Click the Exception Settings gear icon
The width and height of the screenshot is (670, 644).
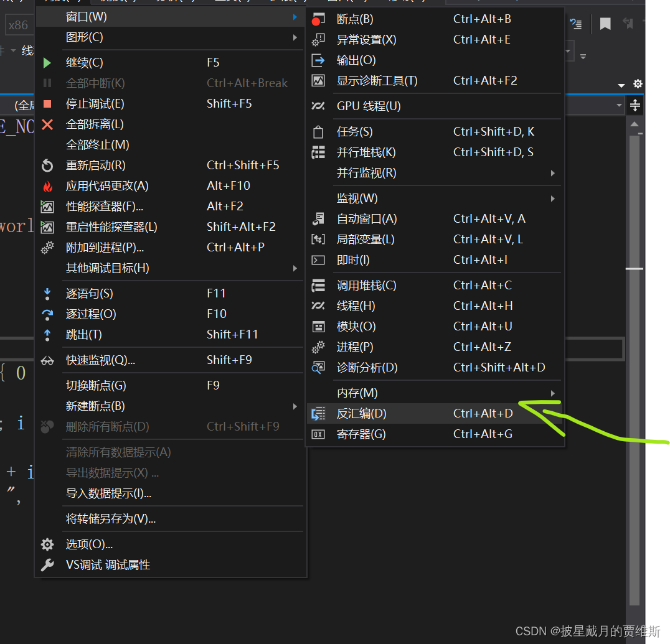(318, 40)
